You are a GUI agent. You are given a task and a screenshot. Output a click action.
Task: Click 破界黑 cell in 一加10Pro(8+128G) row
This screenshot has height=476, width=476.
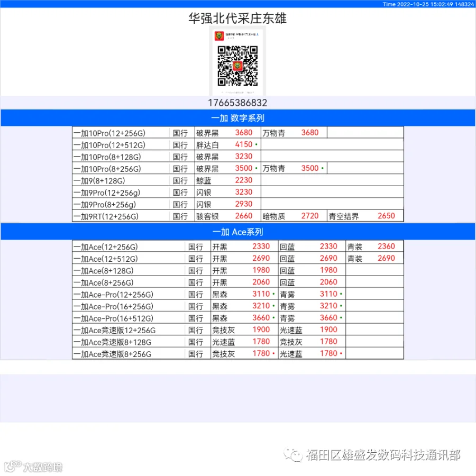(207, 157)
